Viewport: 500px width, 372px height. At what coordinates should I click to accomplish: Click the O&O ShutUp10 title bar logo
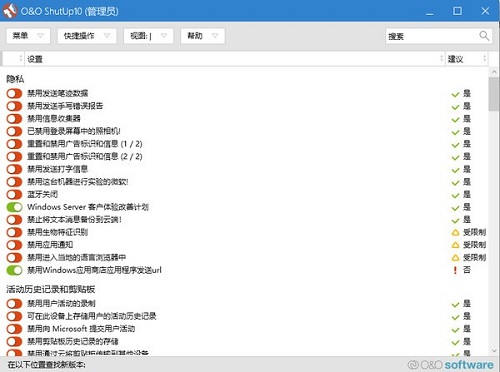(10, 11)
